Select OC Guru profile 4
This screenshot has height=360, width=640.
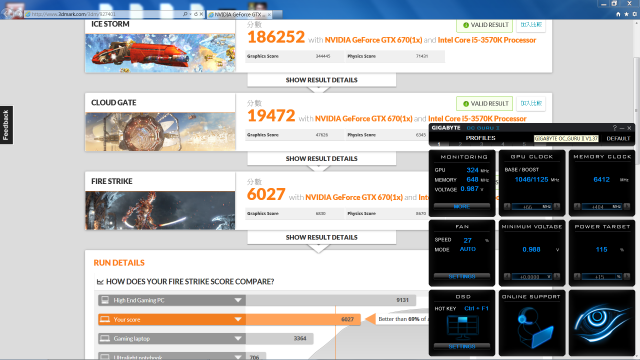pyautogui.click(x=502, y=144)
